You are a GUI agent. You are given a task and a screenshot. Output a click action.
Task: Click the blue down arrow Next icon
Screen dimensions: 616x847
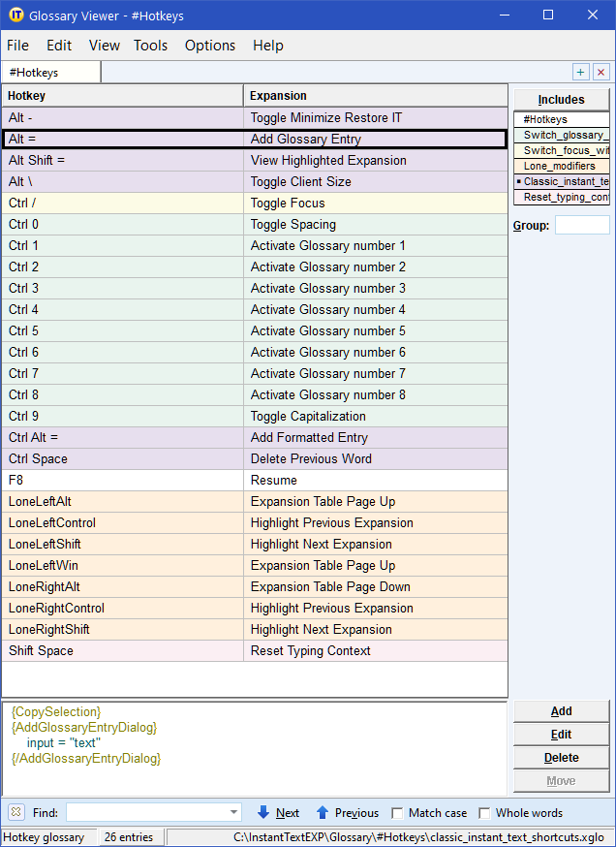pos(263,812)
